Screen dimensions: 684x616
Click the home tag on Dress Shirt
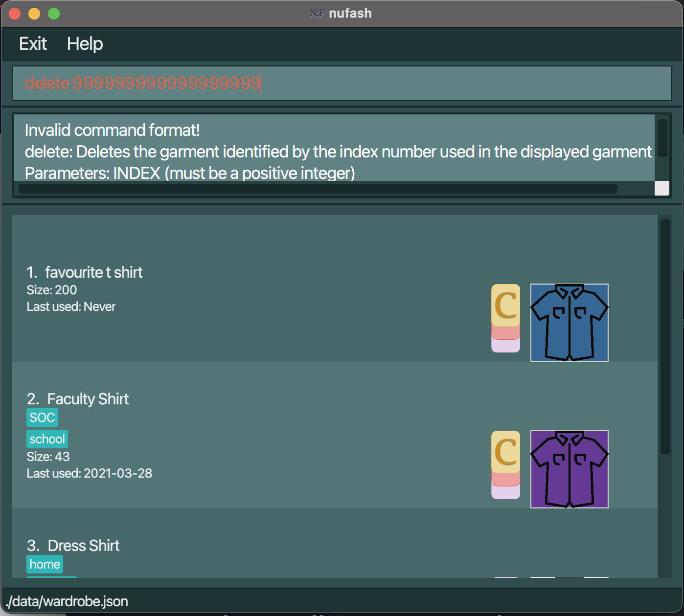pos(45,564)
